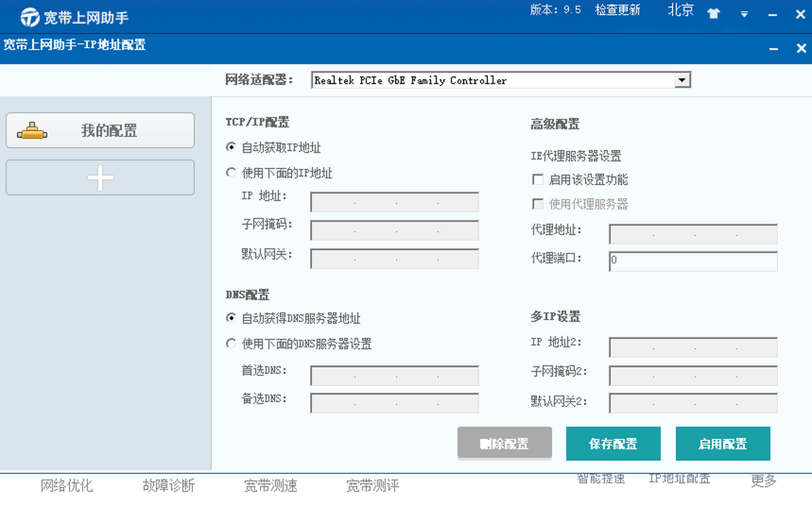The height and width of the screenshot is (505, 812).
Task: Click the 保存配置 button
Action: pyautogui.click(x=614, y=444)
